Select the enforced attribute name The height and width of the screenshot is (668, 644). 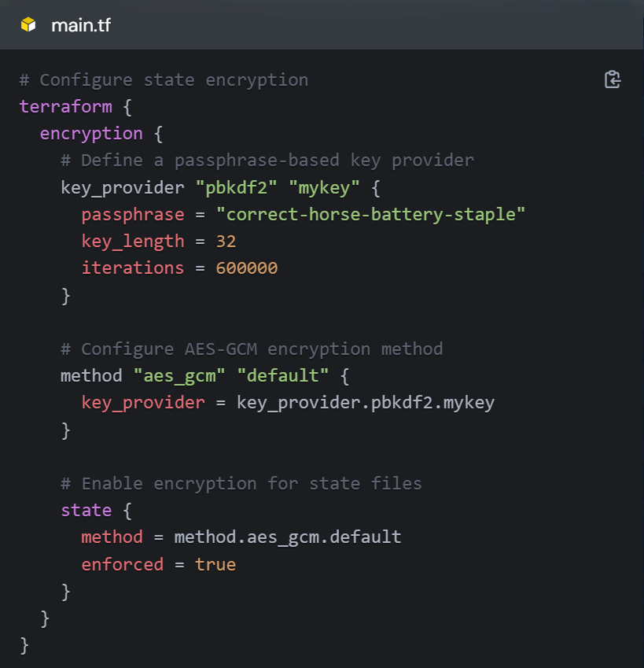(x=123, y=564)
